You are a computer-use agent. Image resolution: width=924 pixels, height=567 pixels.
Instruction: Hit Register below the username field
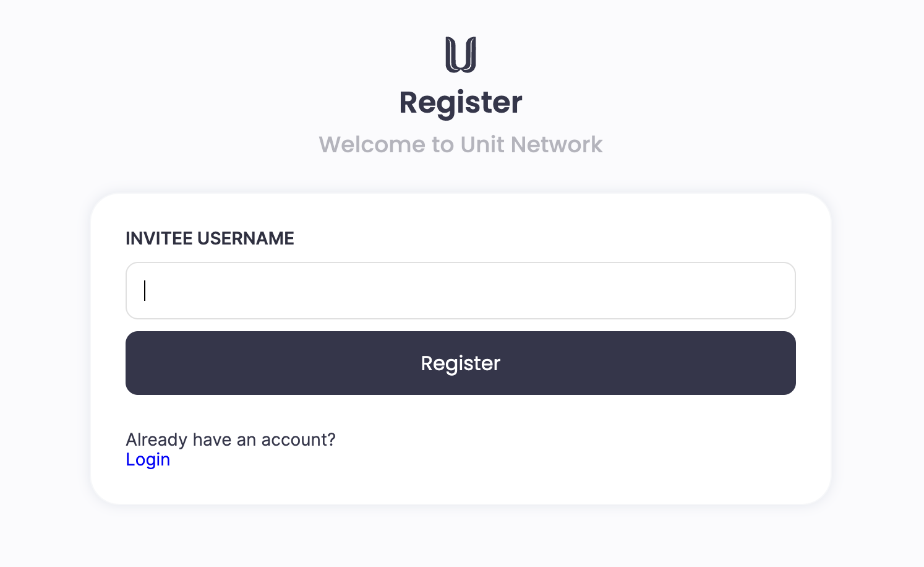461,363
